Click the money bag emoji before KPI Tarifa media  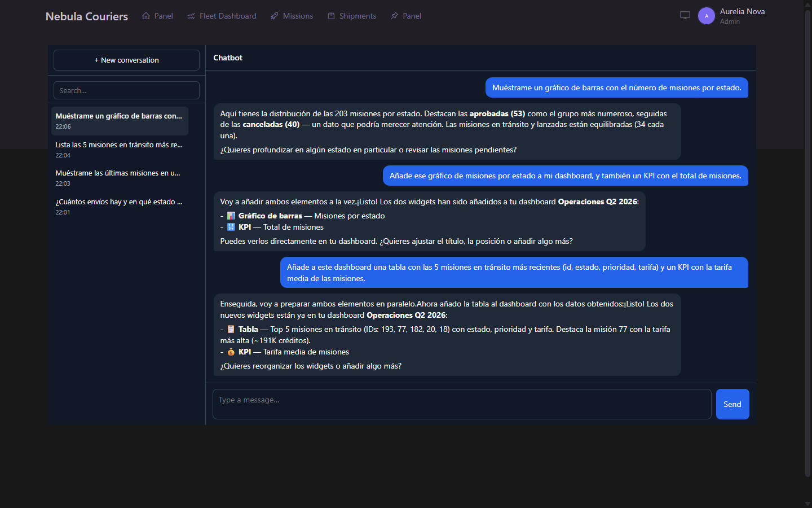231,352
